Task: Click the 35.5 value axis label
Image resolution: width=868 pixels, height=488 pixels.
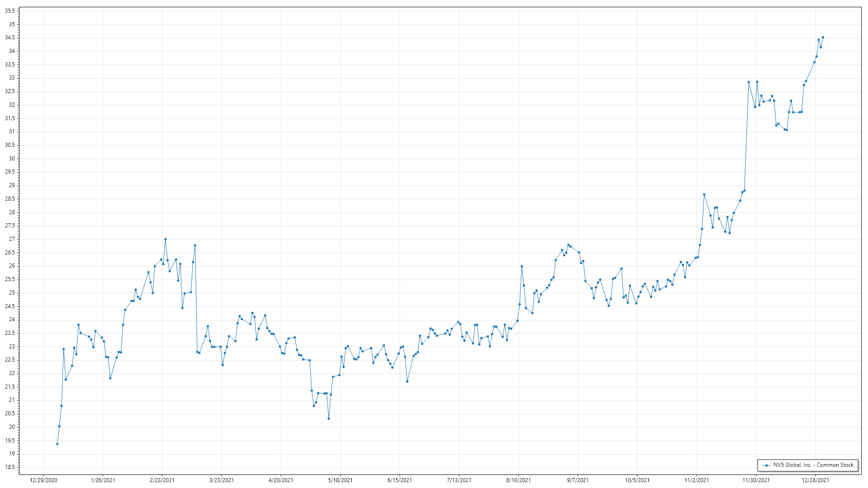Action: pos(9,11)
